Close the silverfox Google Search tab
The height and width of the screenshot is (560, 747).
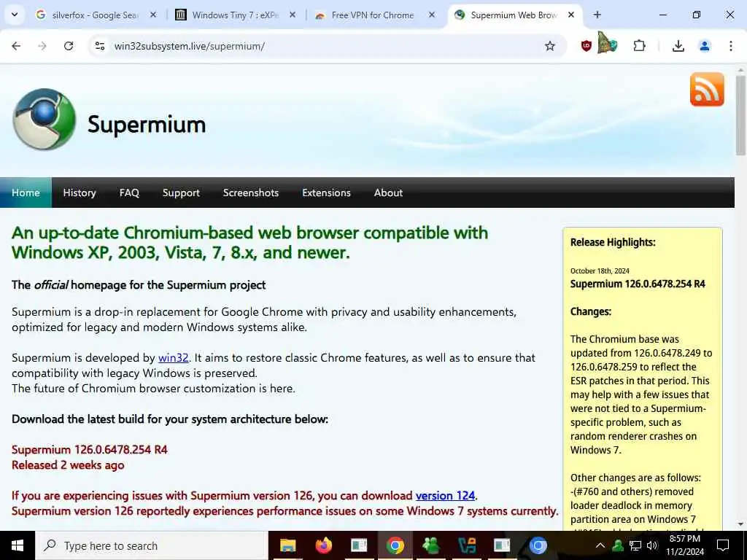click(153, 15)
